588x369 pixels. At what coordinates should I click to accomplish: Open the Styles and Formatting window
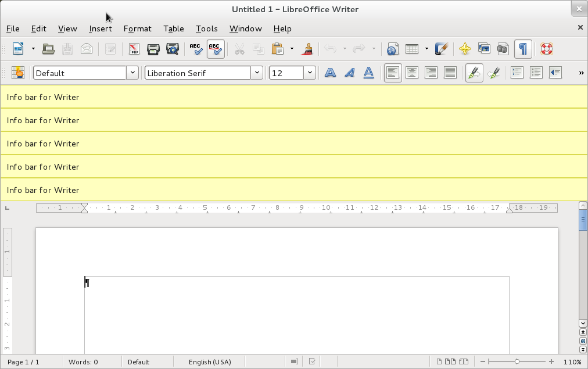click(17, 73)
